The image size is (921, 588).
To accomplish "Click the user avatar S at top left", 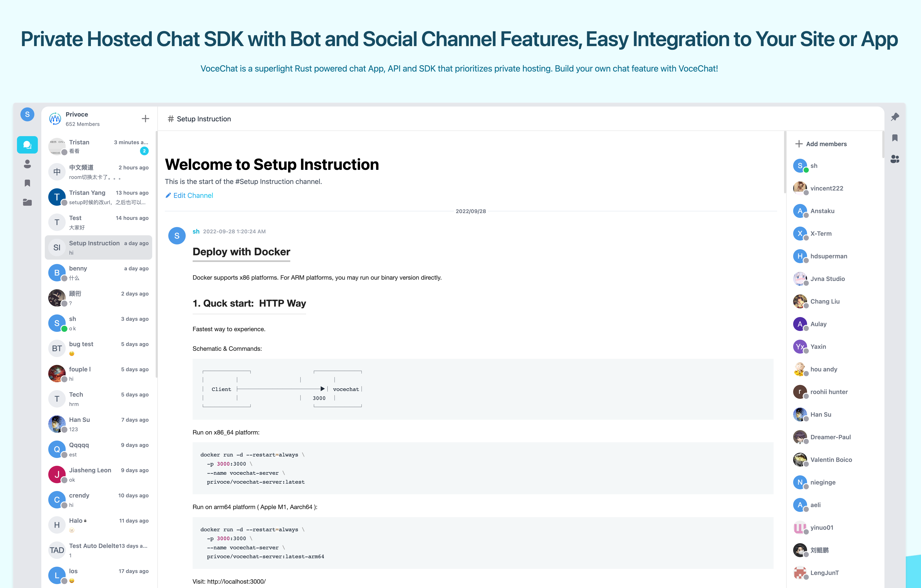I will coord(27,114).
